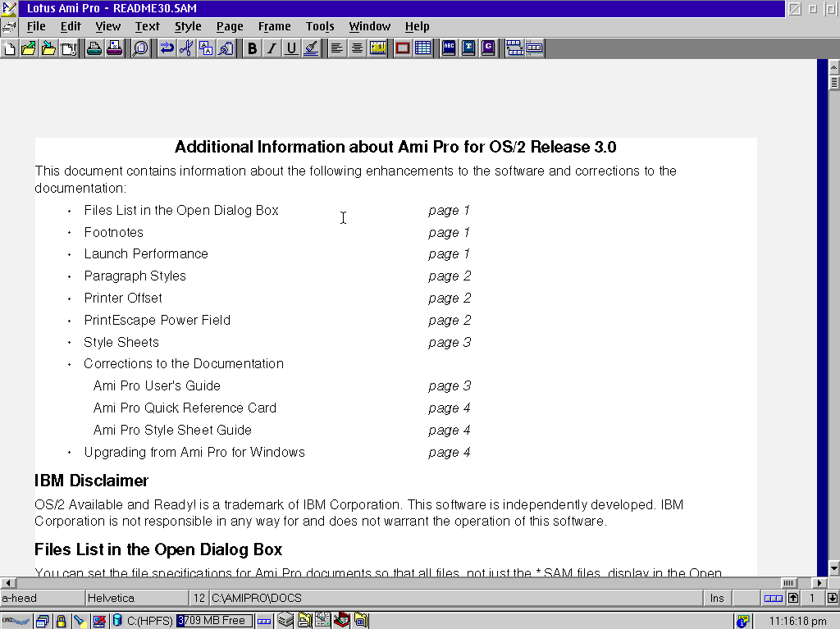Screen dimensions: 840x629
Task: Click the 'Printer Offset' list entry
Action: click(x=123, y=298)
